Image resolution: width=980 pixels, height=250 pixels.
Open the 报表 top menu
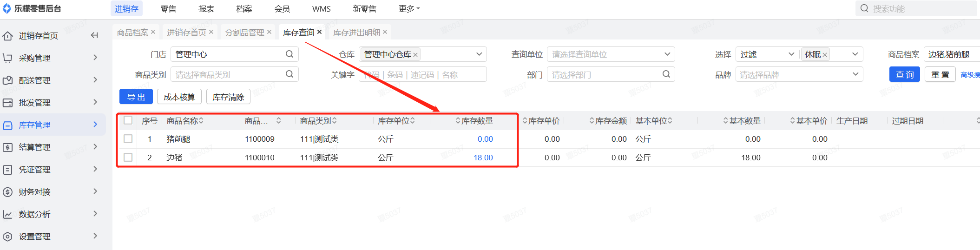click(206, 9)
